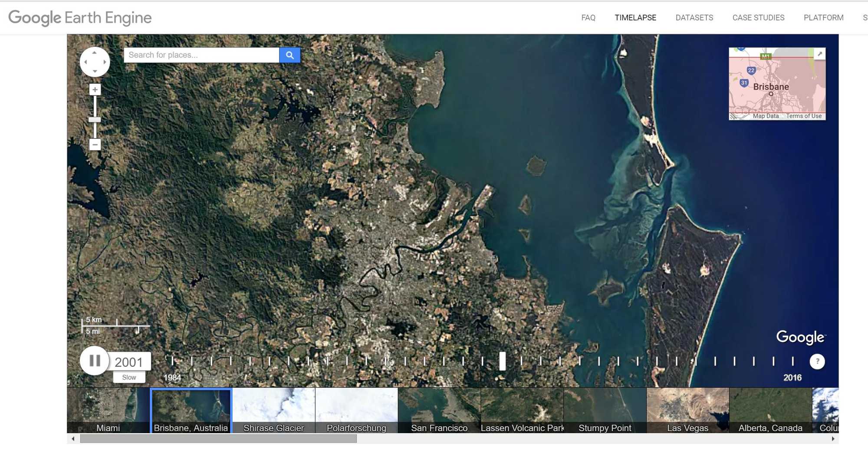Open the FAQ page
Screen dimensions: 868x451
[x=588, y=18]
